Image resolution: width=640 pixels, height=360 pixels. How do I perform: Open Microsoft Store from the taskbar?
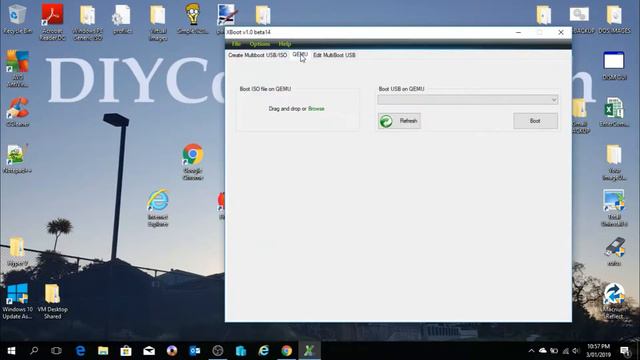pyautogui.click(x=126, y=351)
